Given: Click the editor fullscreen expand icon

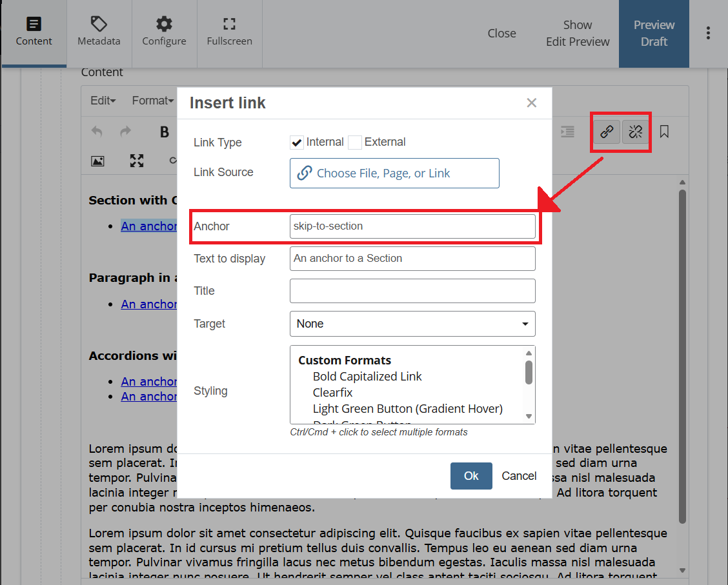Looking at the screenshot, I should [137, 161].
